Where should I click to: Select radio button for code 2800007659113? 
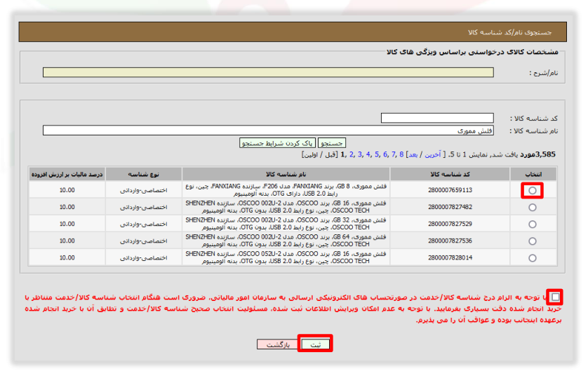[532, 190]
